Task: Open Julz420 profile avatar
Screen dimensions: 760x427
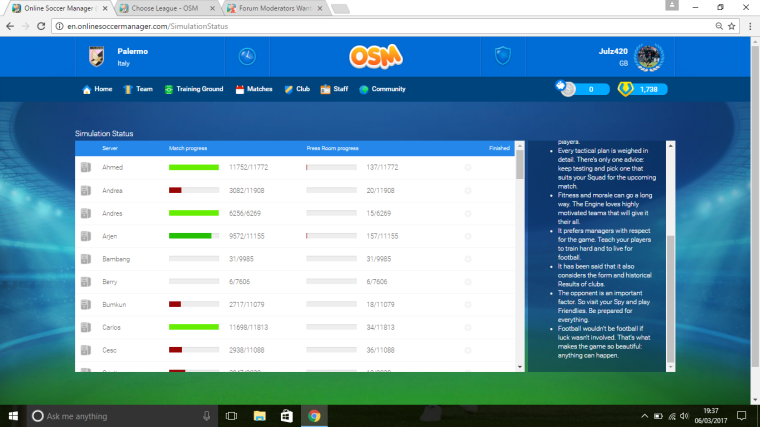Action: coord(649,57)
